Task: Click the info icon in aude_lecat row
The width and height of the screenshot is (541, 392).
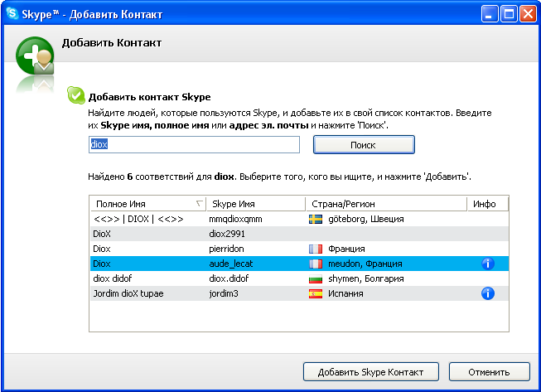Action: point(487,264)
